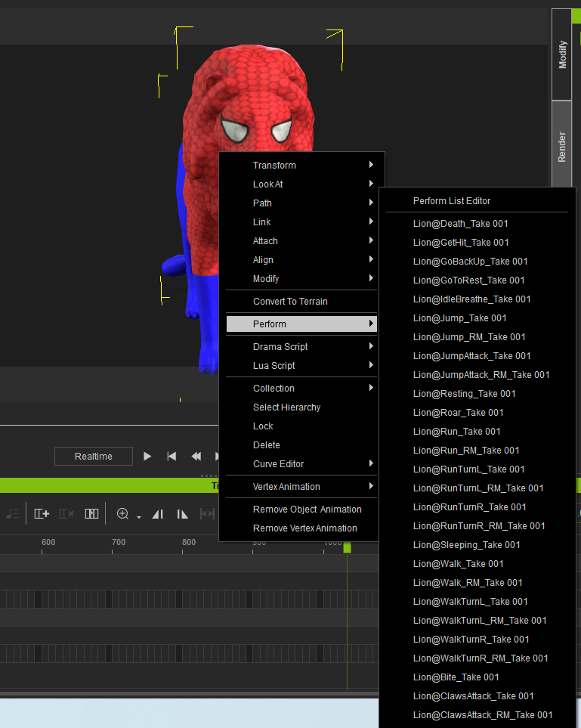Click the zoom-in magnifier icon on timeline
The image size is (581, 728).
[122, 513]
